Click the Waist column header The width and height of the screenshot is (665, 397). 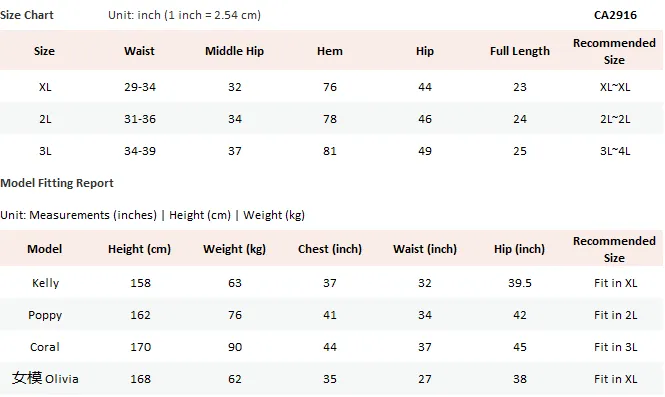coord(139,51)
